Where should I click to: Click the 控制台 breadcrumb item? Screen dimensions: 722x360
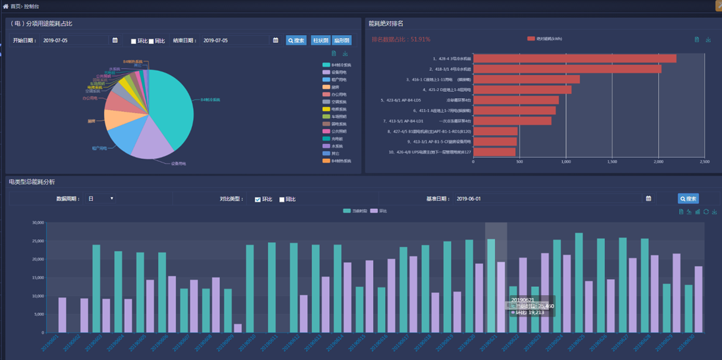pos(31,6)
